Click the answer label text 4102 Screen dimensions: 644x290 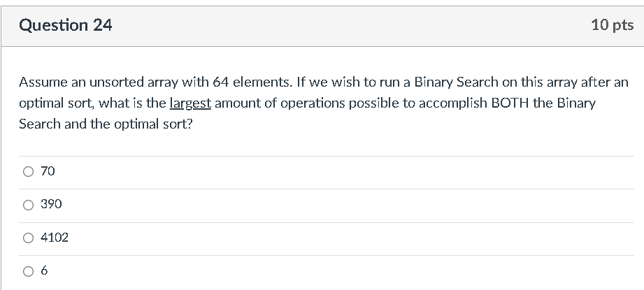[55, 237]
